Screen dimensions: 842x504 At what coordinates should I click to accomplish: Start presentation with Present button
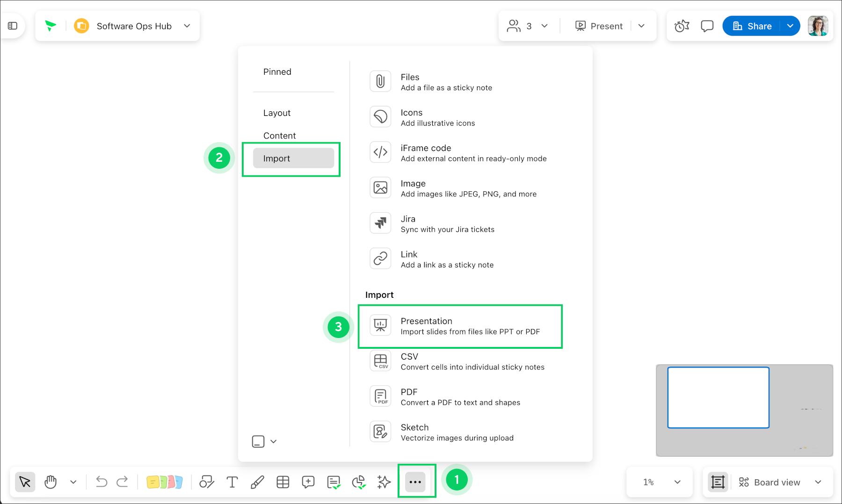coord(599,26)
